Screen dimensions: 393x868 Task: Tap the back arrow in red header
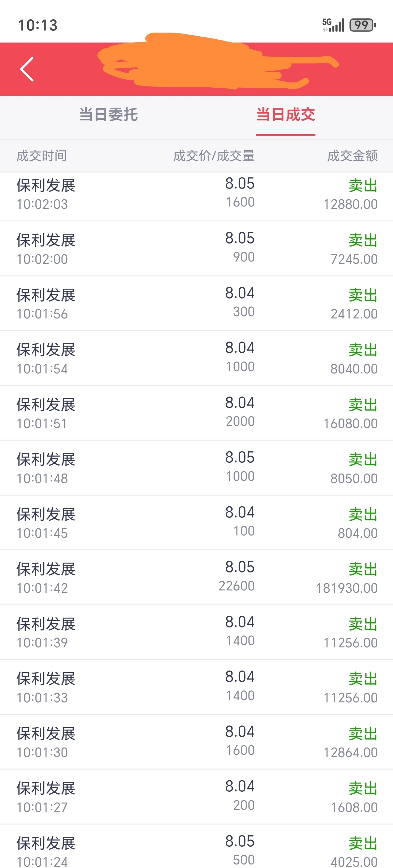(27, 69)
